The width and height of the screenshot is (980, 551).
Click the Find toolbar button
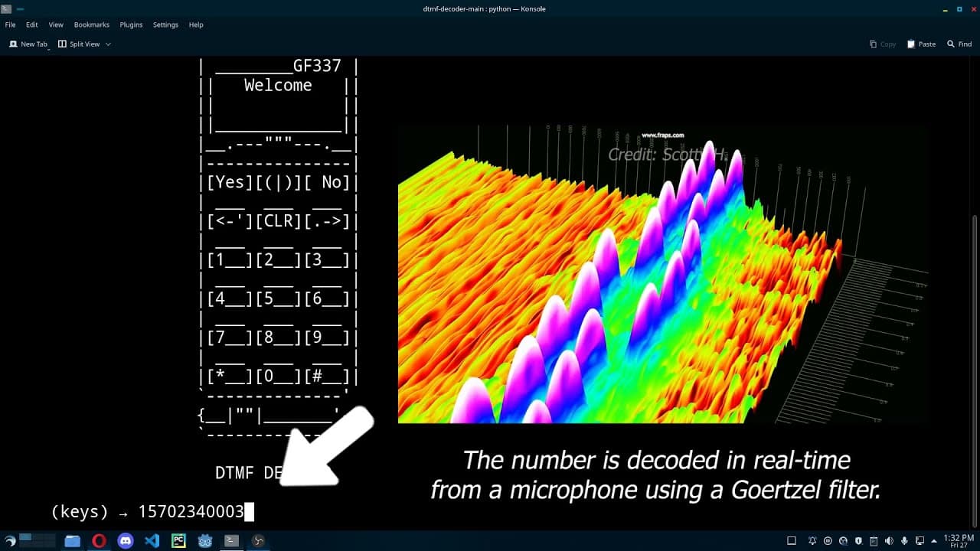[960, 44]
